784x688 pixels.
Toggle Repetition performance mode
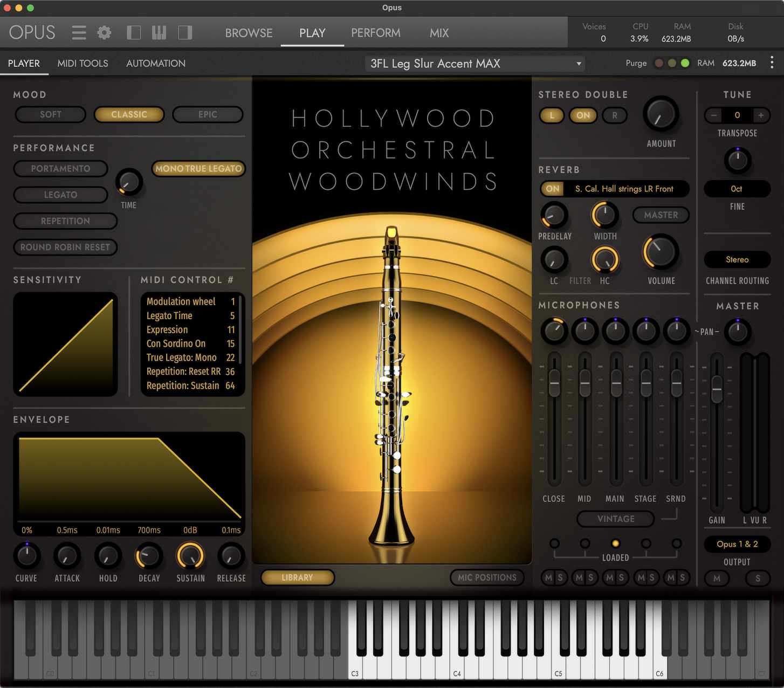coord(65,221)
